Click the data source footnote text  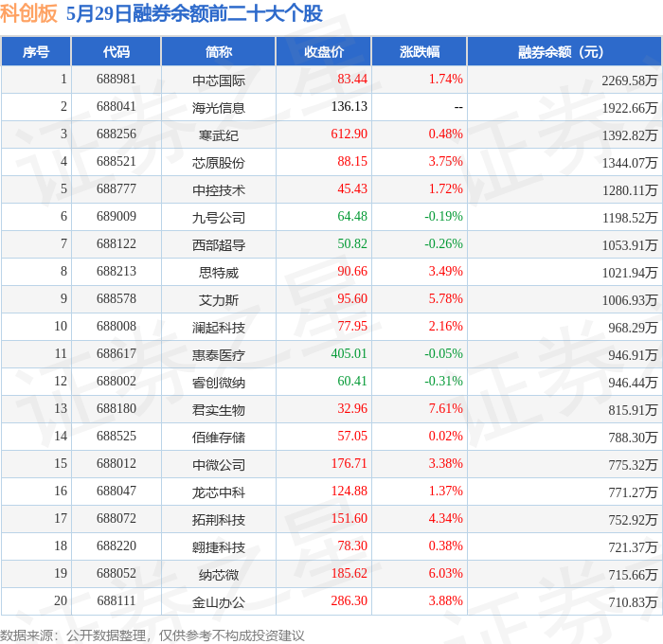click(152, 635)
